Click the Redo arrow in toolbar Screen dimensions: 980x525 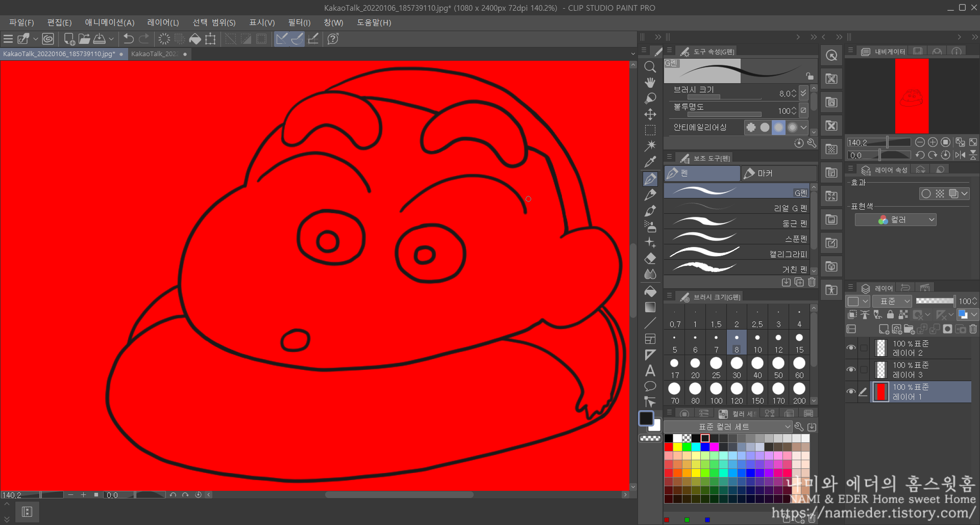pyautogui.click(x=144, y=39)
